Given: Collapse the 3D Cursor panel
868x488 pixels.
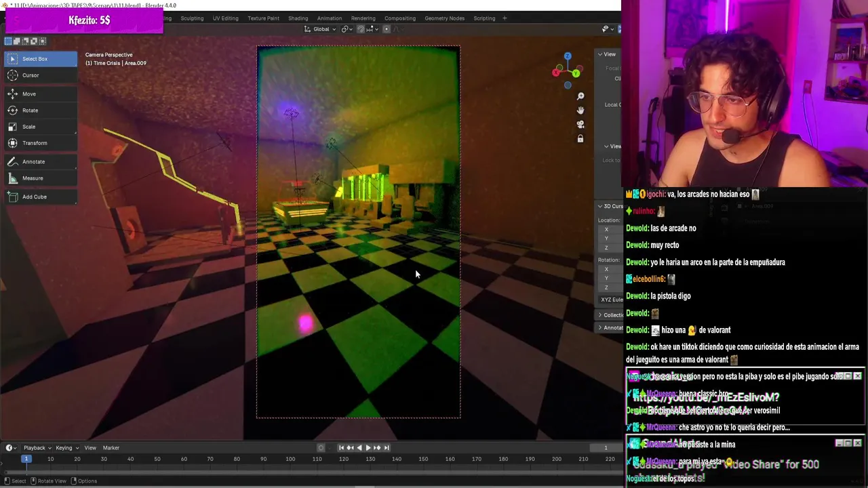Looking at the screenshot, I should pos(610,206).
